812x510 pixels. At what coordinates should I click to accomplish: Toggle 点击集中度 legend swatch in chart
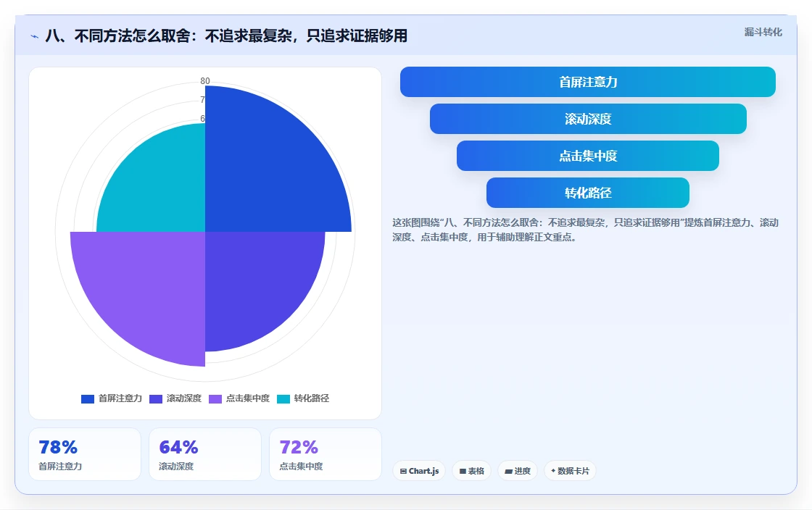click(215, 398)
